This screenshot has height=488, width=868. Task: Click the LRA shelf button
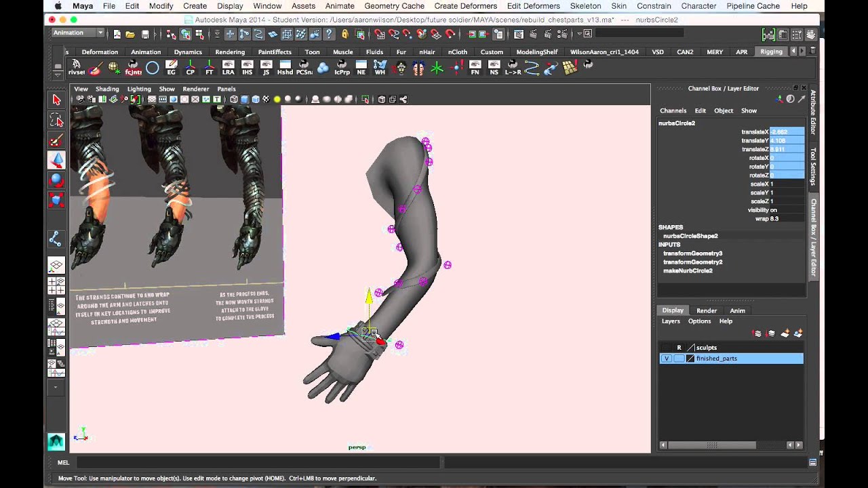click(228, 67)
